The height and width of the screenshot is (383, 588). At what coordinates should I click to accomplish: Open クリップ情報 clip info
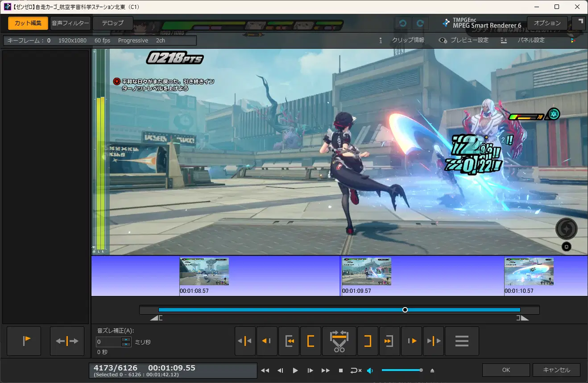[402, 40]
